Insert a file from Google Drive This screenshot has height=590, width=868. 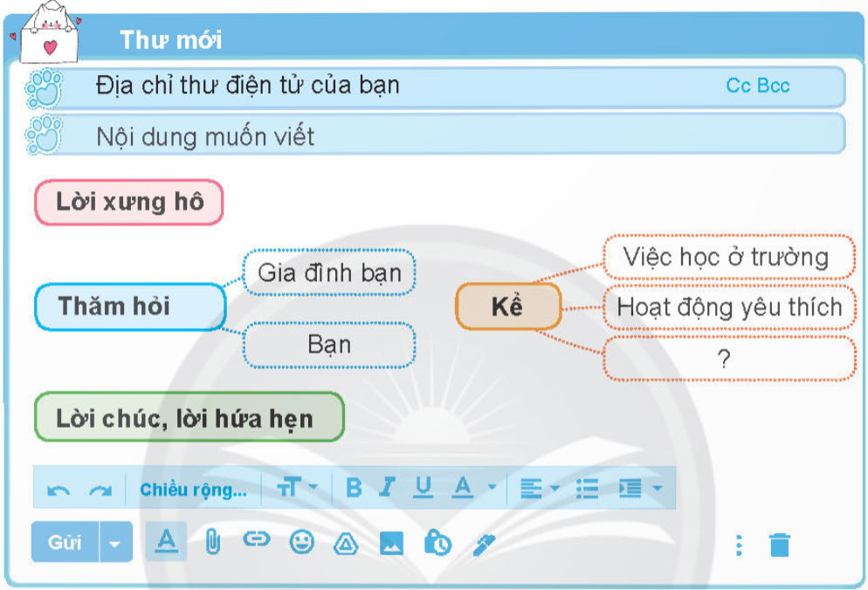[346, 543]
